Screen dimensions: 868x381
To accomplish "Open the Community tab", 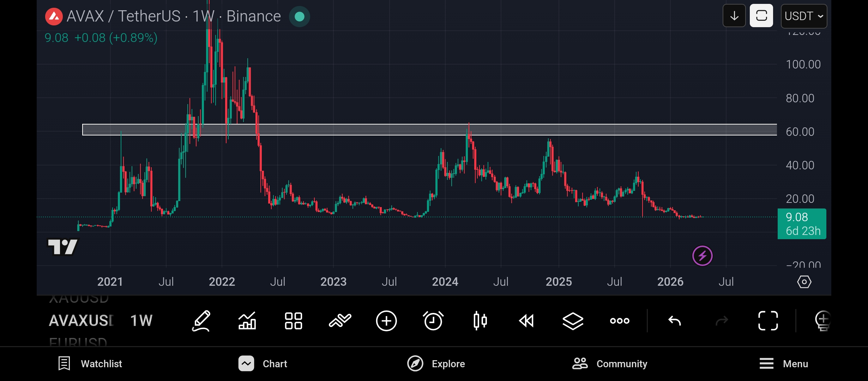I will pyautogui.click(x=610, y=364).
